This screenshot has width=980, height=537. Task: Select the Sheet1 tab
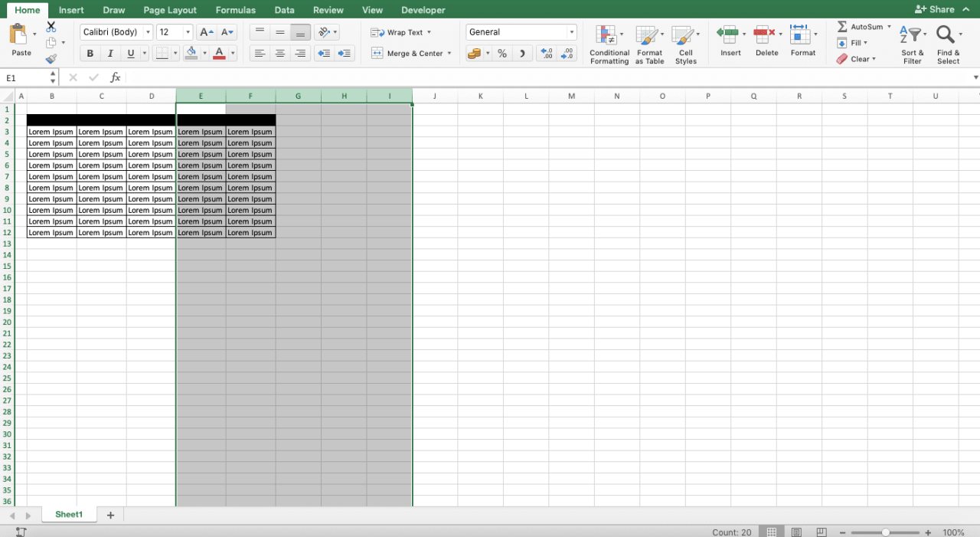69,515
